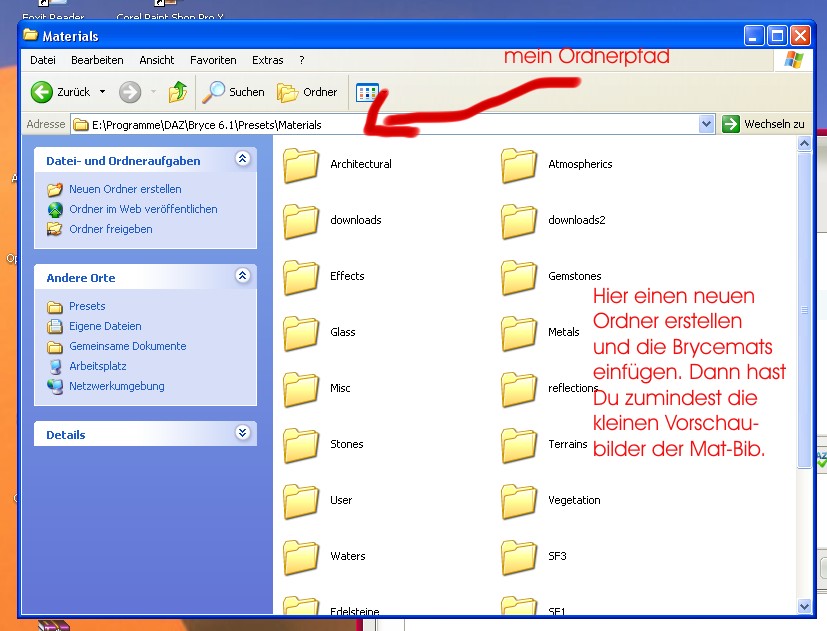Open the Ansichten view mode icon
The width and height of the screenshot is (827, 631).
[367, 92]
